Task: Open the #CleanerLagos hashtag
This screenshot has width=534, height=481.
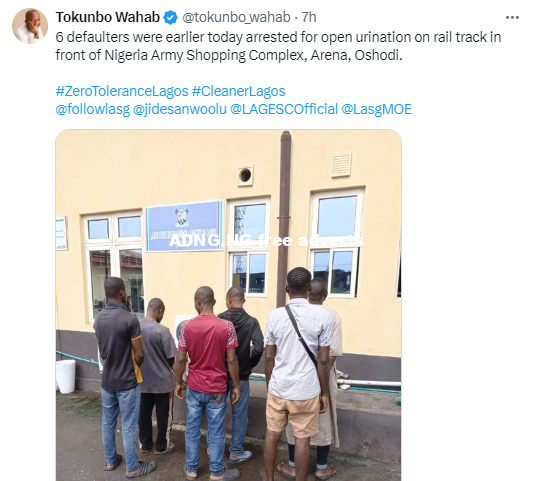Action: (x=238, y=91)
